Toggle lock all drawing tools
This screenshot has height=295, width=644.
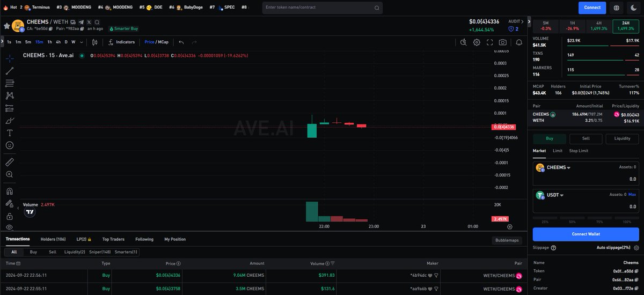(10, 216)
